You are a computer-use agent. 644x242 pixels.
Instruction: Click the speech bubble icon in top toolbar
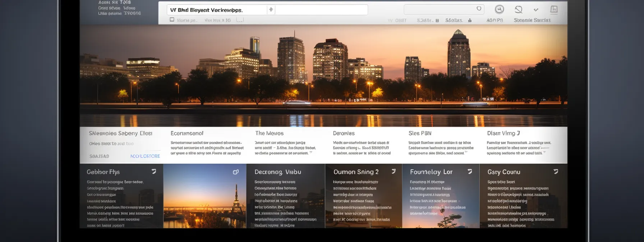click(x=518, y=9)
